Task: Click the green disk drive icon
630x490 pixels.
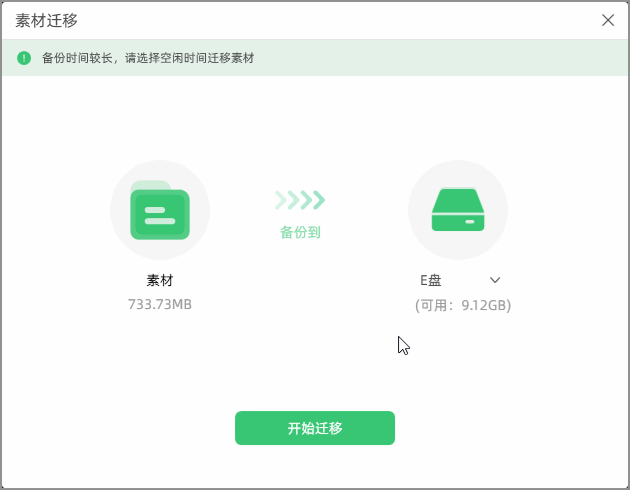Action: click(458, 210)
